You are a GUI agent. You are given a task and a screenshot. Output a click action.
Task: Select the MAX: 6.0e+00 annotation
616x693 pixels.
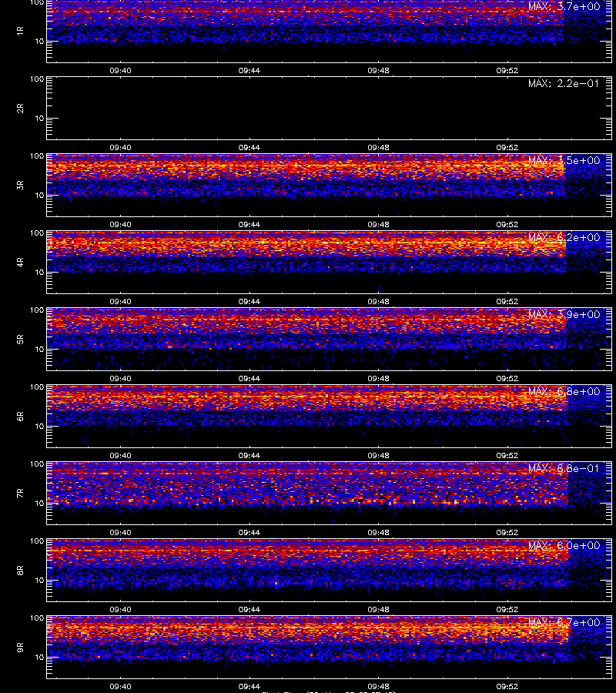(564, 545)
